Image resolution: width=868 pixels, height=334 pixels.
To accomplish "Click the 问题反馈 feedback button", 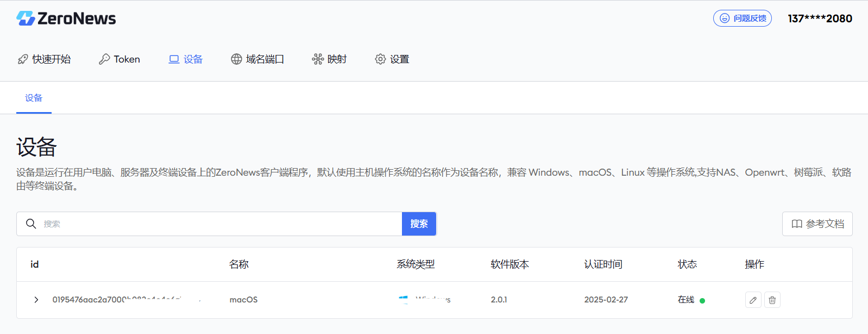I will coord(743,18).
